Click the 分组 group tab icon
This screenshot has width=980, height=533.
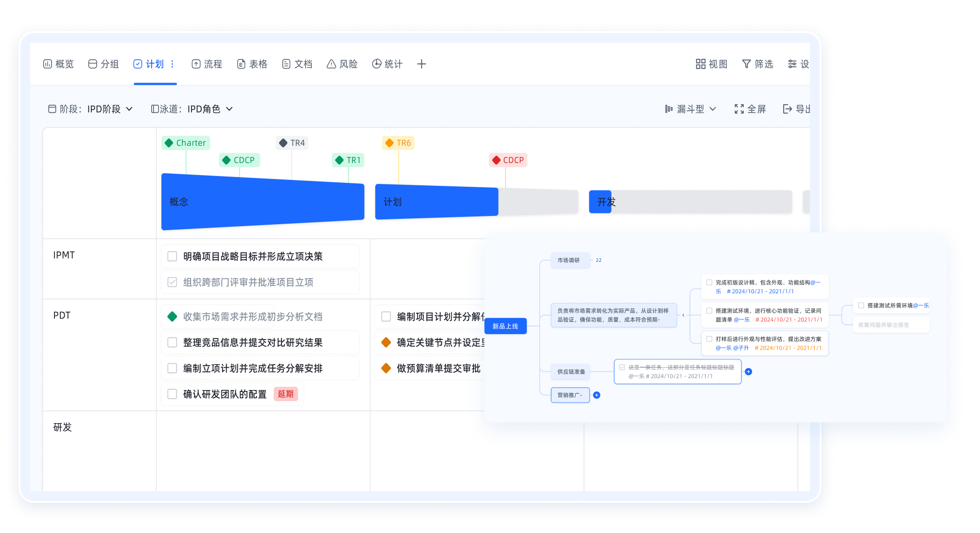[92, 64]
